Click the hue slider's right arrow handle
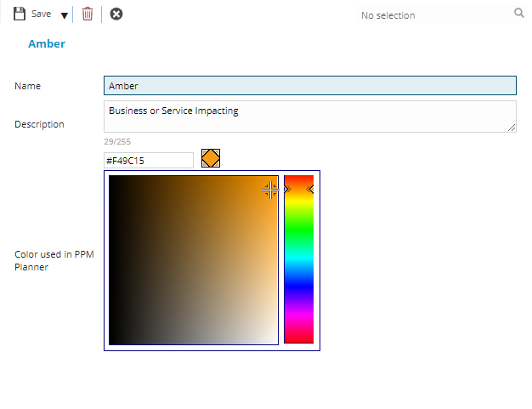532x409 pixels. [310, 190]
